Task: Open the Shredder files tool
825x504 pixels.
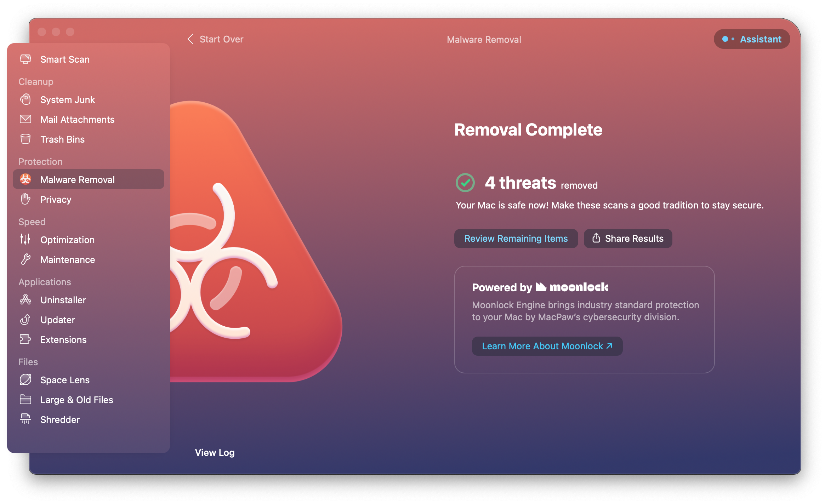Action: [x=59, y=419]
